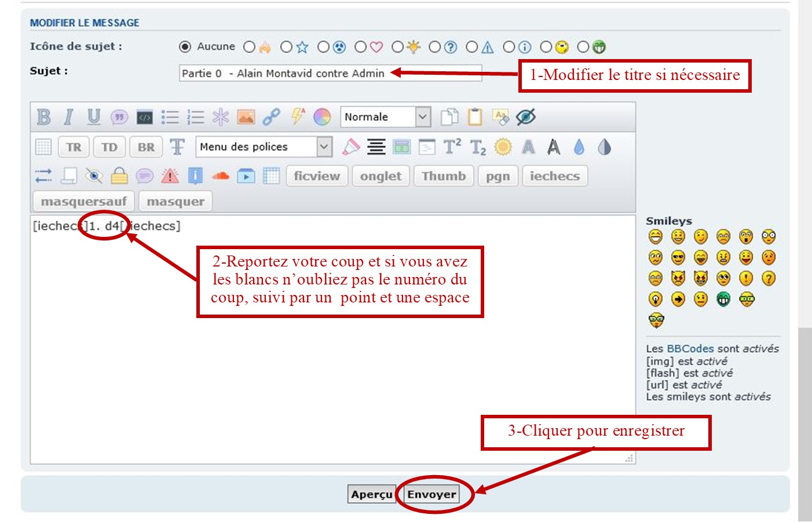Select the 'Aucune' topic icon option
Screen dimensions: 812x522
point(185,47)
